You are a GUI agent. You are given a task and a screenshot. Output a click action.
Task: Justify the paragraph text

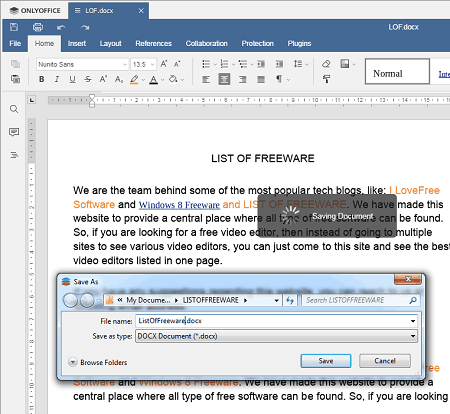pos(261,79)
